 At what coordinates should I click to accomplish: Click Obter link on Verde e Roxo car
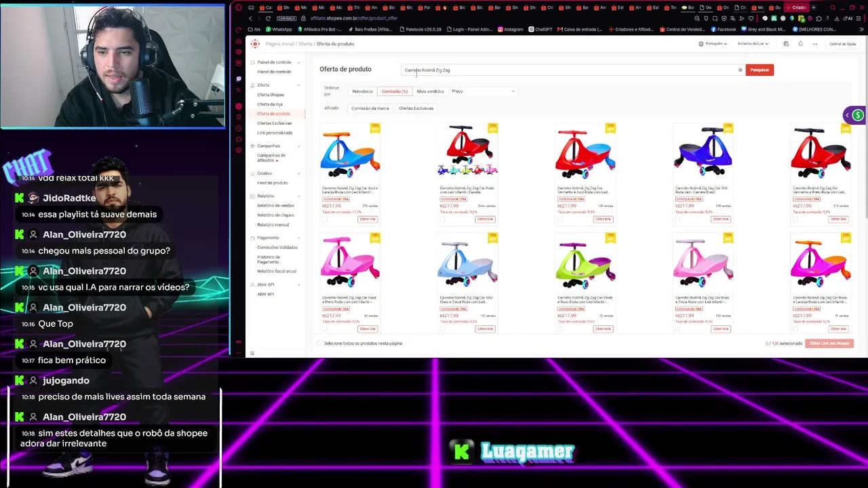click(x=603, y=329)
